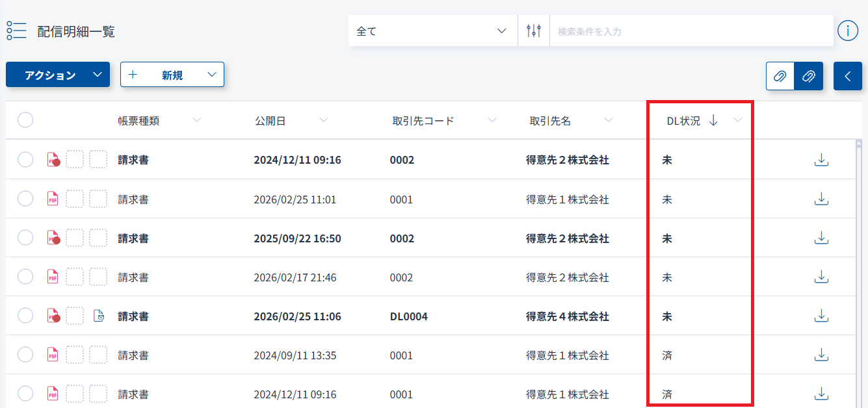The height and width of the screenshot is (408, 868).
Task: Click the double paperclip attachment icon
Action: click(x=809, y=76)
